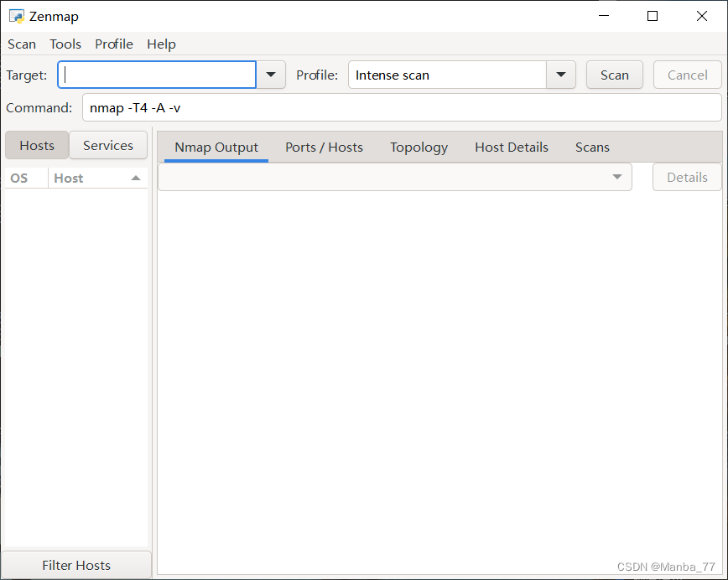The width and height of the screenshot is (728, 580).
Task: Switch to the Ports / Hosts tab
Action: 324,147
